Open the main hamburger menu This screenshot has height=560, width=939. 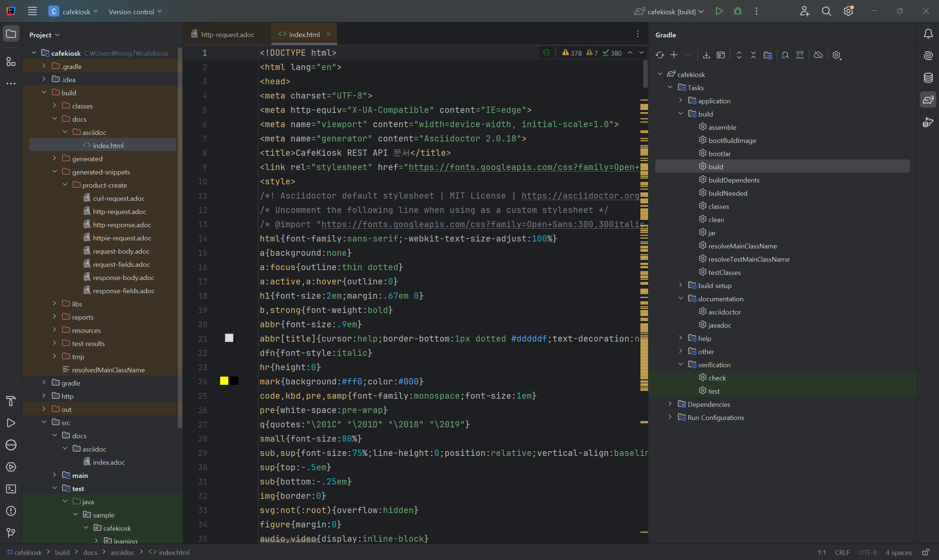[x=33, y=11]
